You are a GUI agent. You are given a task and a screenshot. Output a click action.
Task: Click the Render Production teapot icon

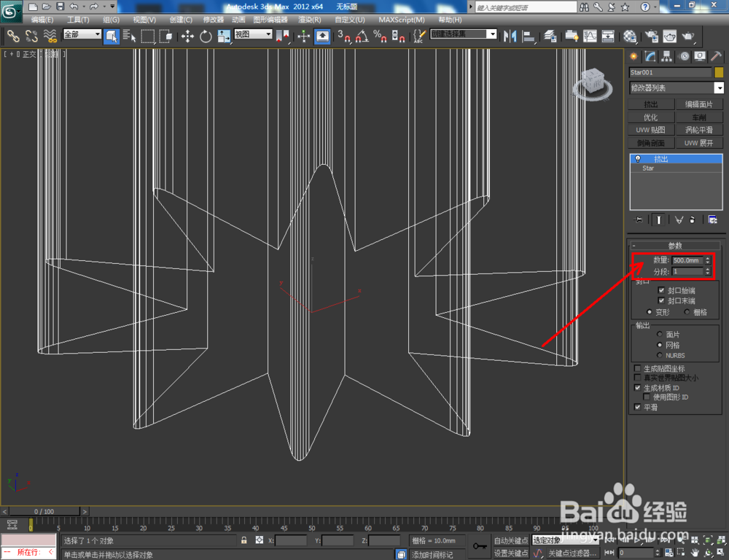point(689,36)
